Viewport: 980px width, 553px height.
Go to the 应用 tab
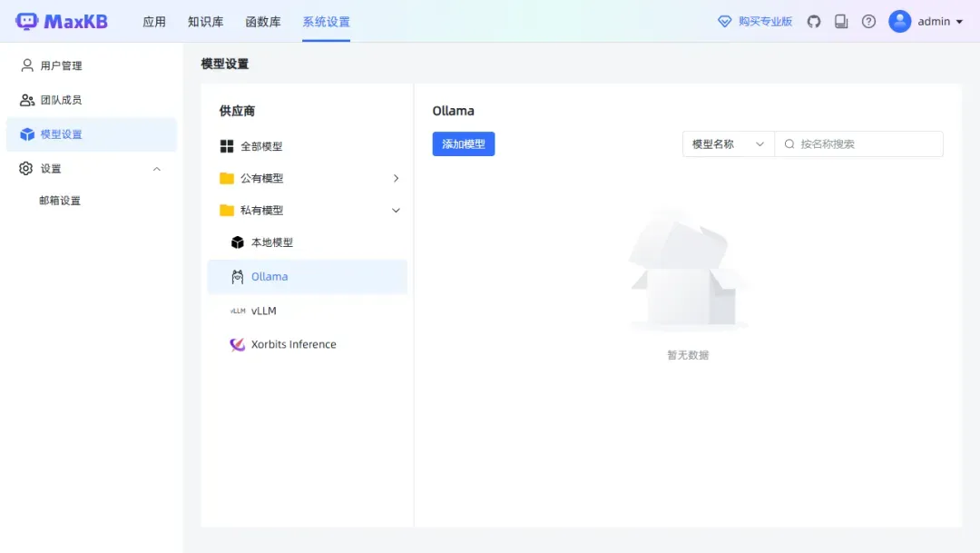click(x=154, y=22)
